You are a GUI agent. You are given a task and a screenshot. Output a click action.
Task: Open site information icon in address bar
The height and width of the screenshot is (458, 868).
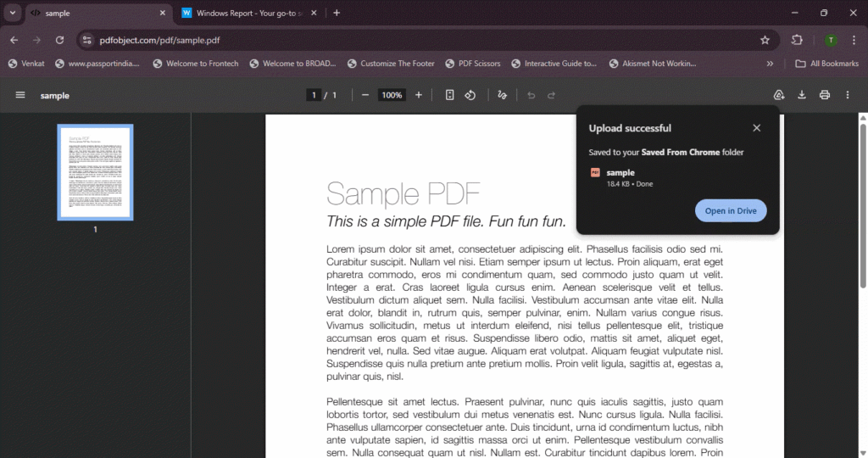click(x=87, y=40)
